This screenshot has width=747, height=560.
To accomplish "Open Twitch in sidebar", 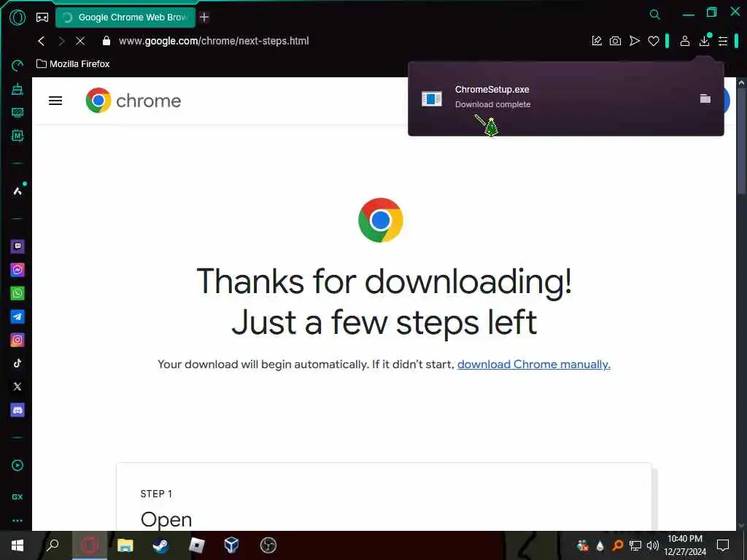I will [x=18, y=246].
